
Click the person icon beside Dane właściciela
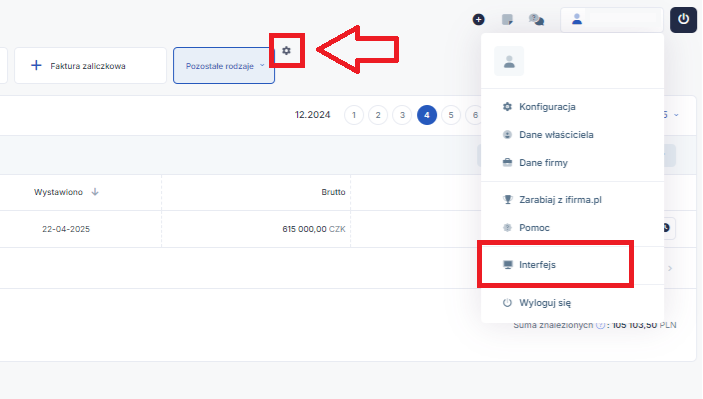[x=507, y=134]
